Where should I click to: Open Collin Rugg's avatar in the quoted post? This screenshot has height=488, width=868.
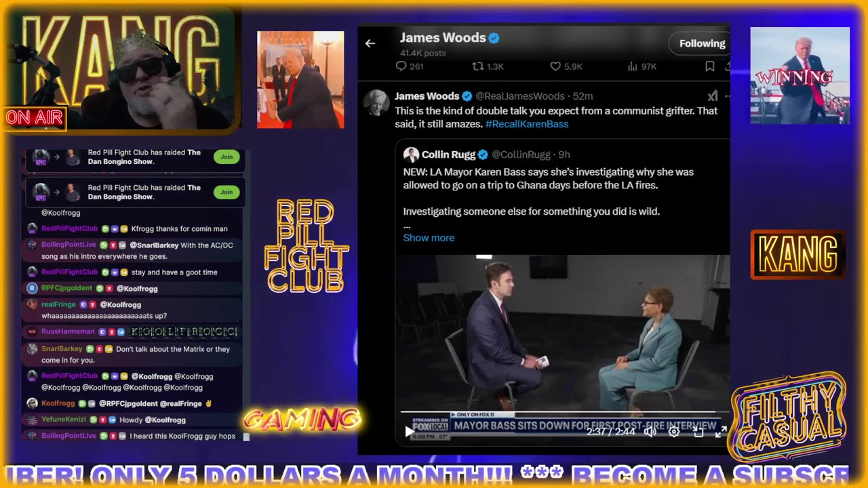(x=410, y=155)
